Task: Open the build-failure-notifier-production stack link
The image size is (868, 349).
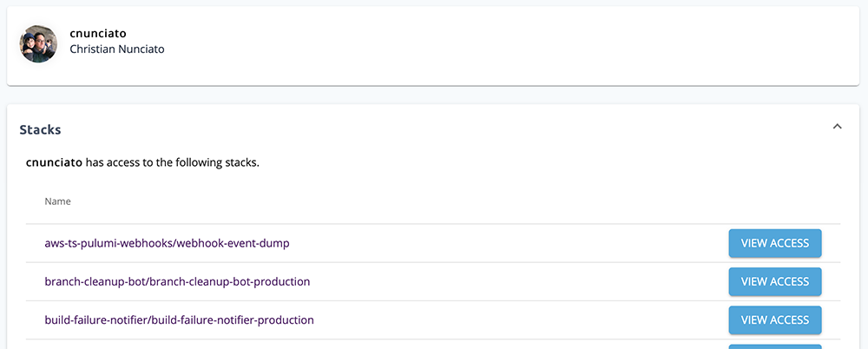Action: 179,319
